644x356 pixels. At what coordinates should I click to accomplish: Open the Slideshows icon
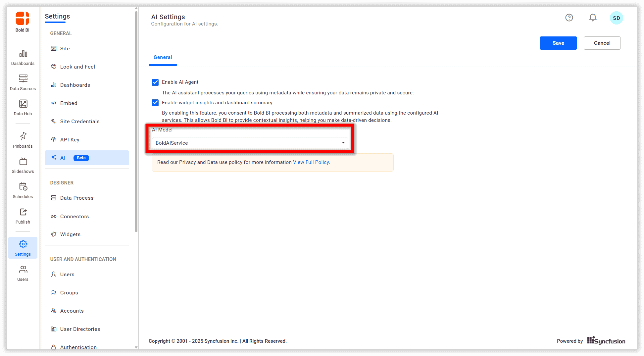coord(23,162)
